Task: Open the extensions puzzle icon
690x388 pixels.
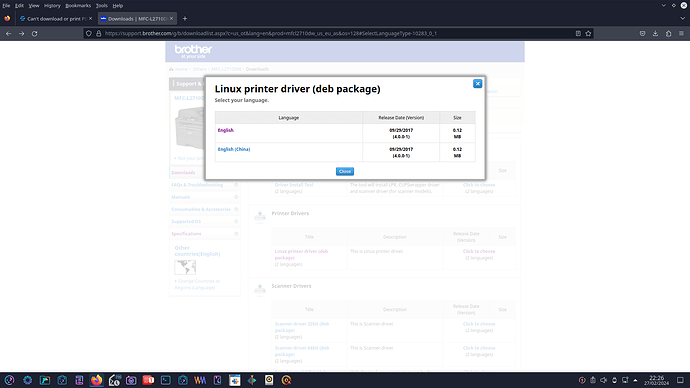Action: click(668, 33)
